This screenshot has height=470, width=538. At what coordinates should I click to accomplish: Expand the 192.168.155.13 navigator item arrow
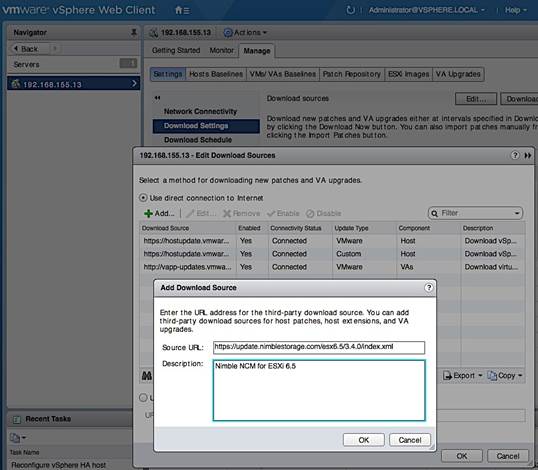click(x=134, y=83)
